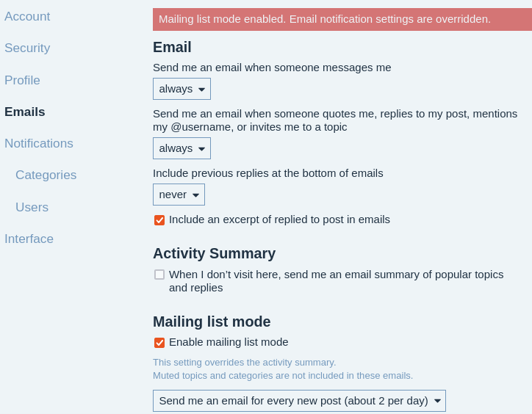Open Notifications preferences
532x414 pixels.
pyautogui.click(x=39, y=143)
